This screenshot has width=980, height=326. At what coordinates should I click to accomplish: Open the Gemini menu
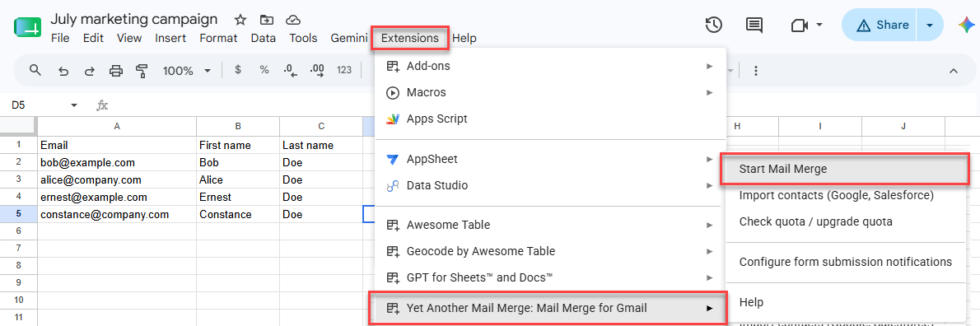348,38
